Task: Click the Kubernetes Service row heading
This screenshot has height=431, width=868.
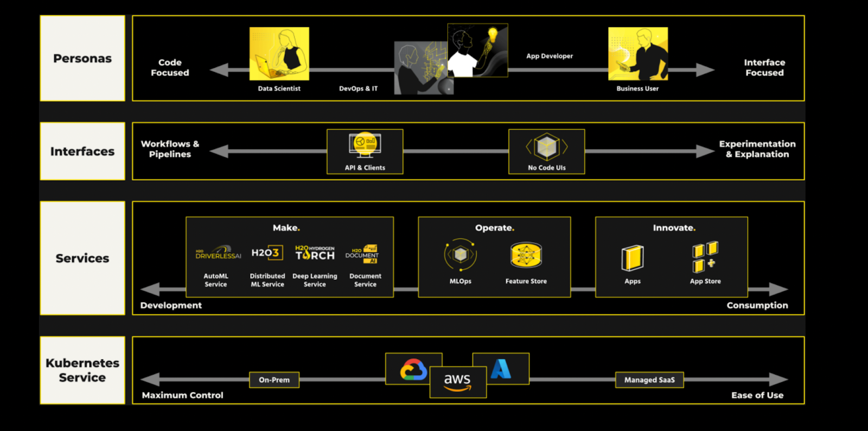Action: (82, 370)
